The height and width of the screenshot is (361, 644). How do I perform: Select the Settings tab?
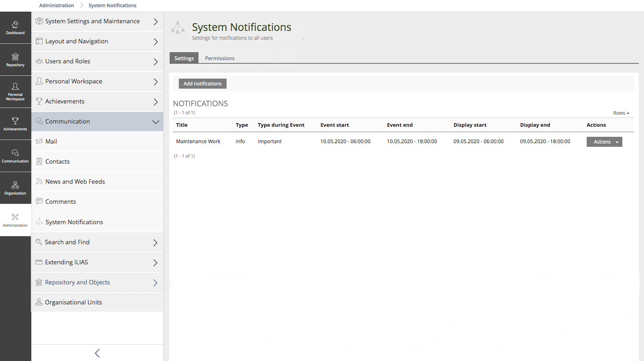[184, 58]
